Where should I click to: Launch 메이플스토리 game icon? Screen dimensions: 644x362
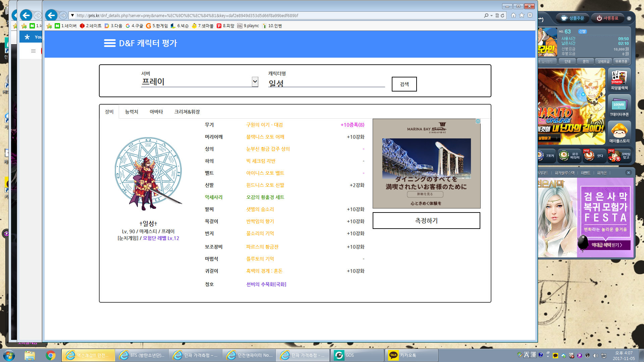(619, 133)
